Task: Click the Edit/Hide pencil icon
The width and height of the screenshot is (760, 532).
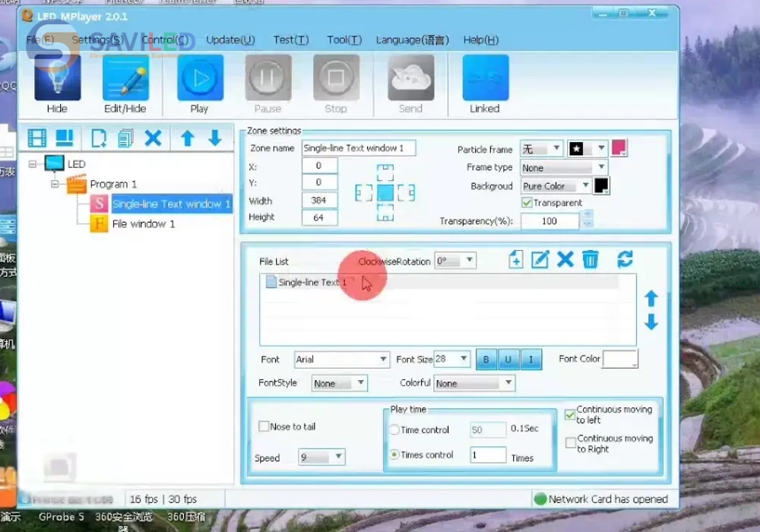Action: [125, 78]
